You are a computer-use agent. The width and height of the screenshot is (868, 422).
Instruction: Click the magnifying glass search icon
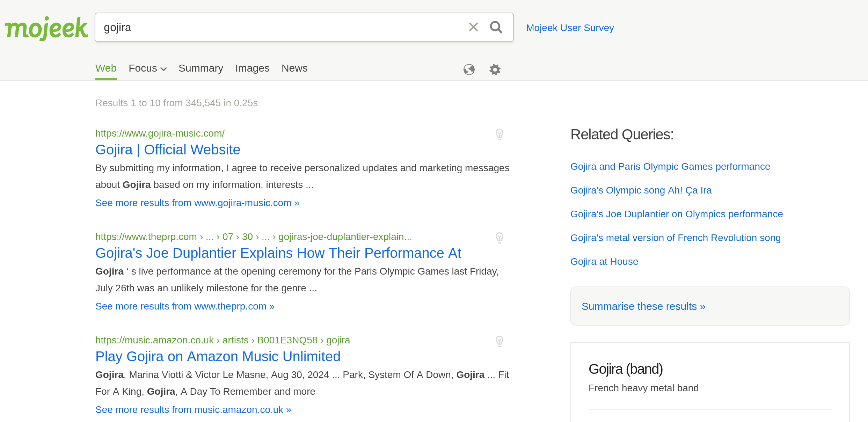point(496,27)
